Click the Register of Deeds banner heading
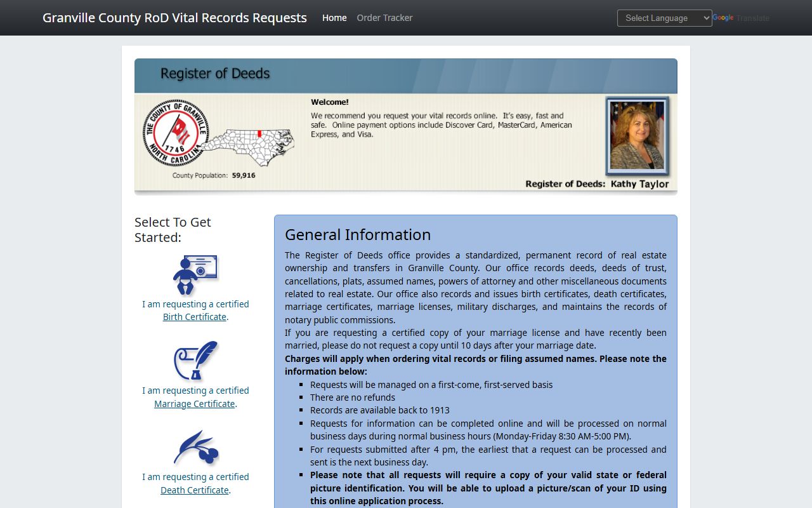Image resolution: width=812 pixels, height=508 pixels. click(215, 74)
